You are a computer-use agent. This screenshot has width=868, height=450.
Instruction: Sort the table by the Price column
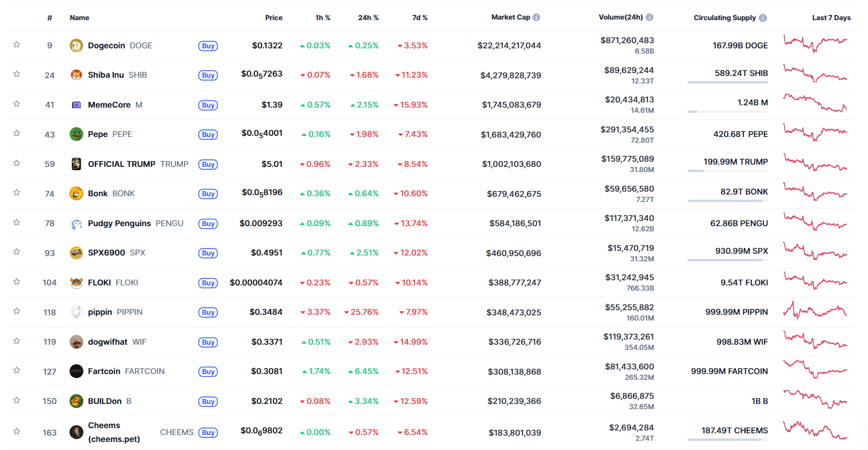274,17
